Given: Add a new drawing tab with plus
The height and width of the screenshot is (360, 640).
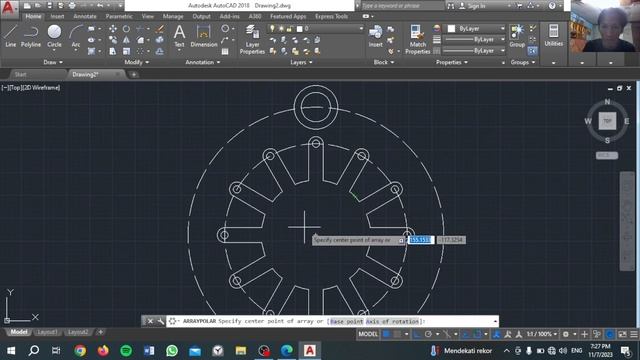Looking at the screenshot, I should click(x=133, y=75).
